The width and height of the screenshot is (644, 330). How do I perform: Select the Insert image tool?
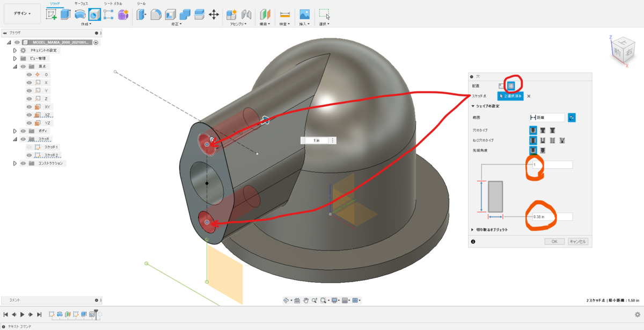tap(304, 15)
